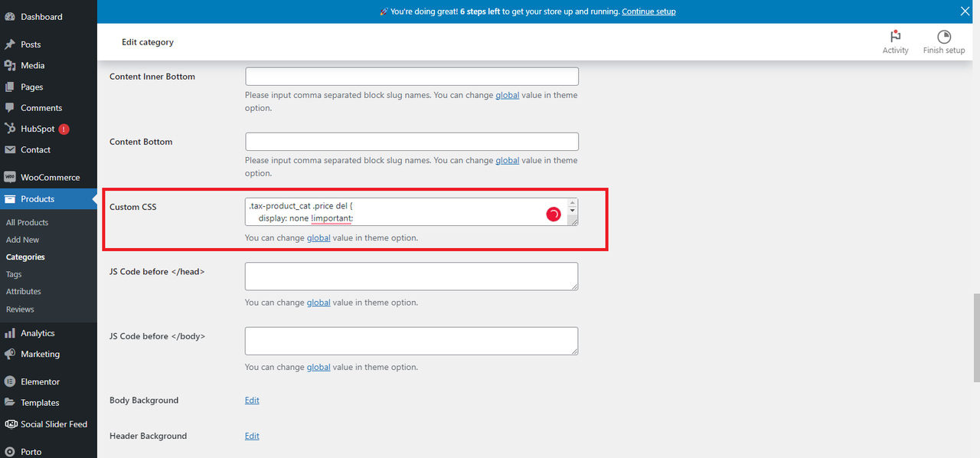Click global link under Content Inner Bottom

coord(507,95)
